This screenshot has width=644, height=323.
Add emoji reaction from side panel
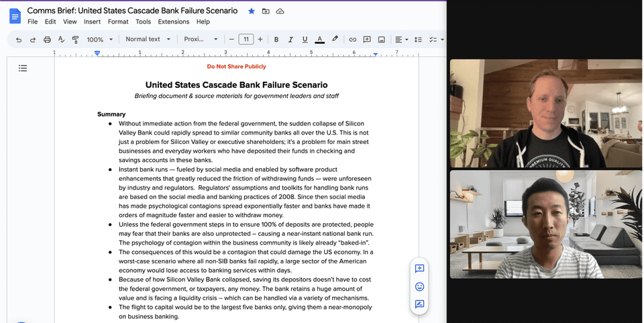click(x=419, y=286)
